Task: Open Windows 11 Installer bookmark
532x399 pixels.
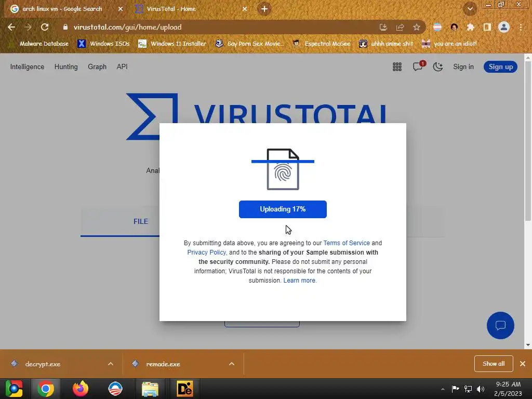Action: point(172,44)
